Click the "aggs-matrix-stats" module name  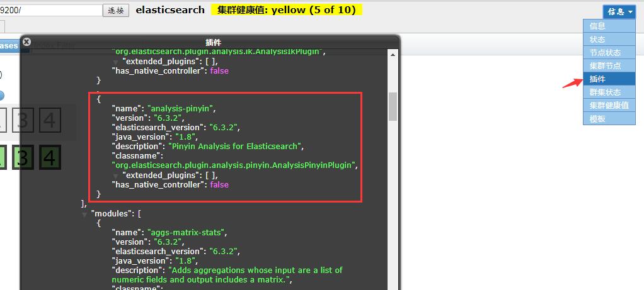(x=186, y=233)
